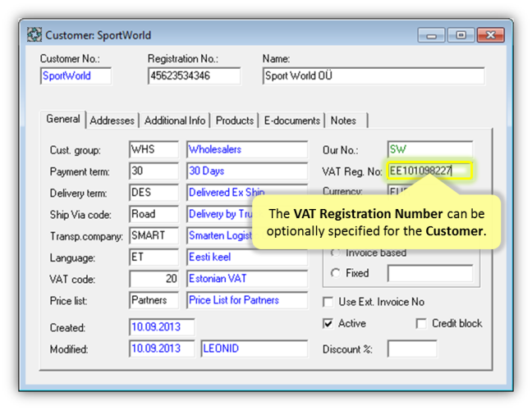The height and width of the screenshot is (410, 532).
Task: Uncheck the Active checkbox
Action: pyautogui.click(x=328, y=324)
